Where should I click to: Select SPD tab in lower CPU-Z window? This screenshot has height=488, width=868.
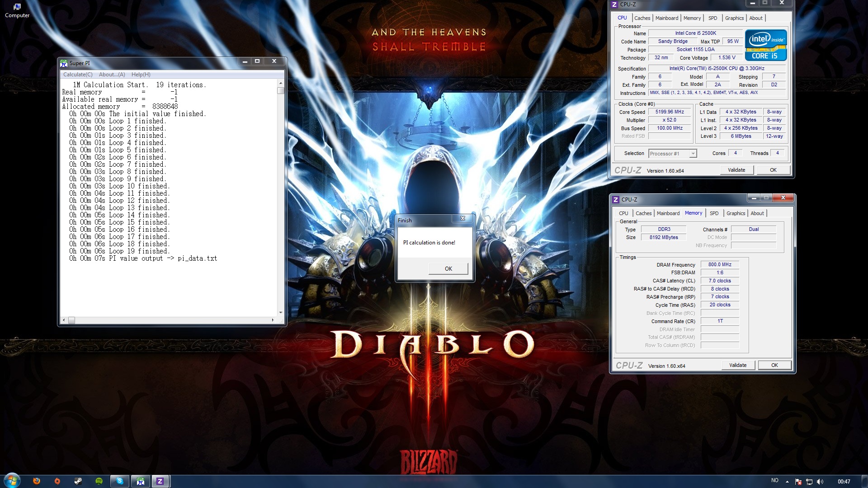pyautogui.click(x=714, y=213)
